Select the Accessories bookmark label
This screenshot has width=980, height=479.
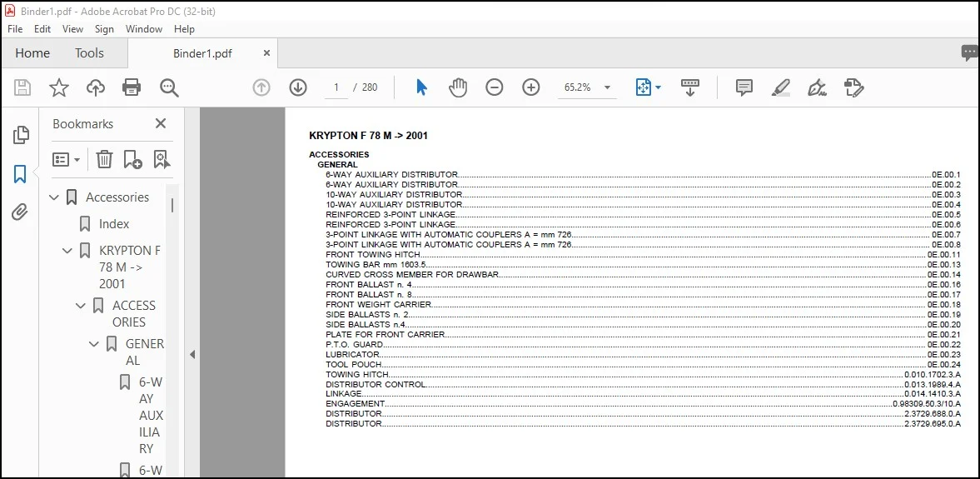(x=117, y=197)
